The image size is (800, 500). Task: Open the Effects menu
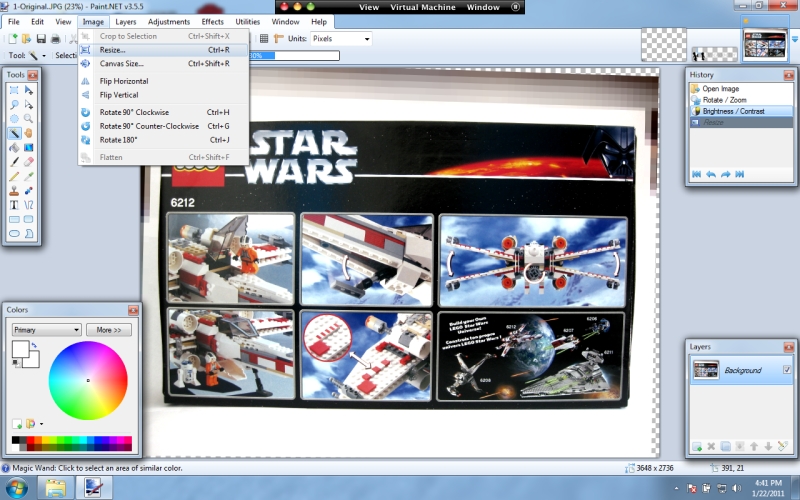[212, 22]
